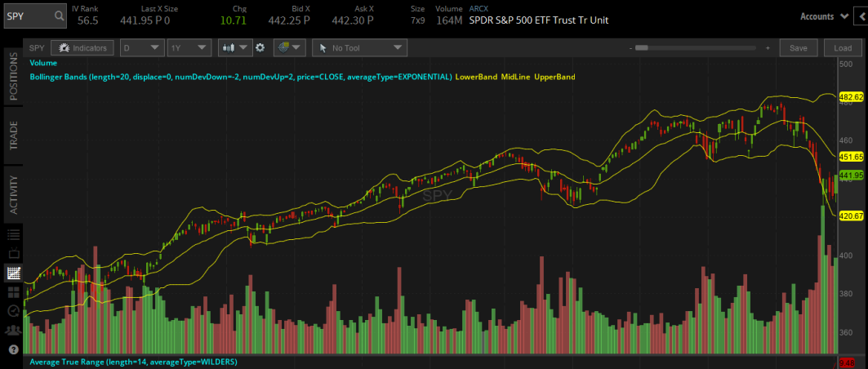Click the 9.48 ATR value tag
The image size is (868, 369).
(x=847, y=363)
